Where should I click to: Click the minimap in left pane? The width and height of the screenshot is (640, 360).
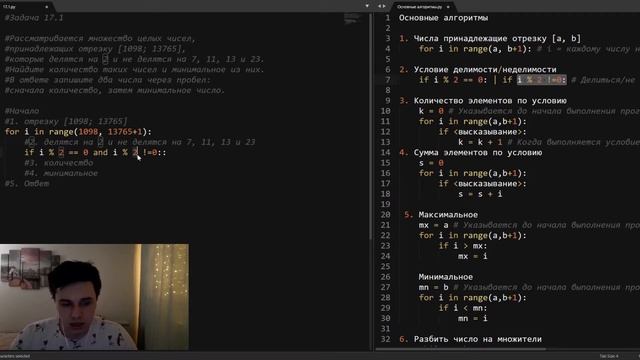[x=352, y=19]
